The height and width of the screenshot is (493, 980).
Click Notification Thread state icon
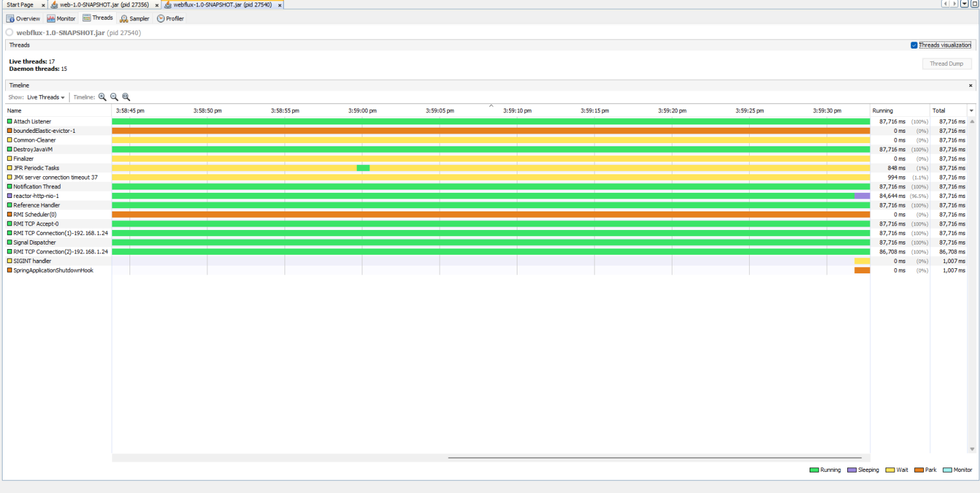(x=10, y=186)
